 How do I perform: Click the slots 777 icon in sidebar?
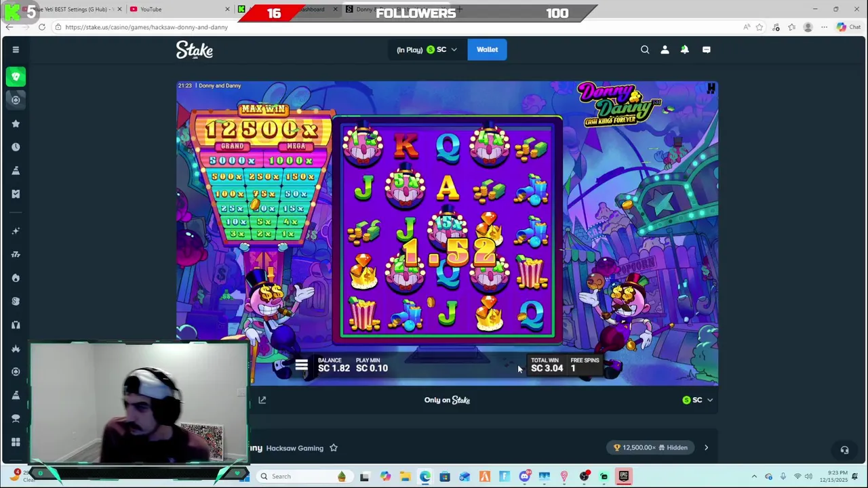(16, 254)
